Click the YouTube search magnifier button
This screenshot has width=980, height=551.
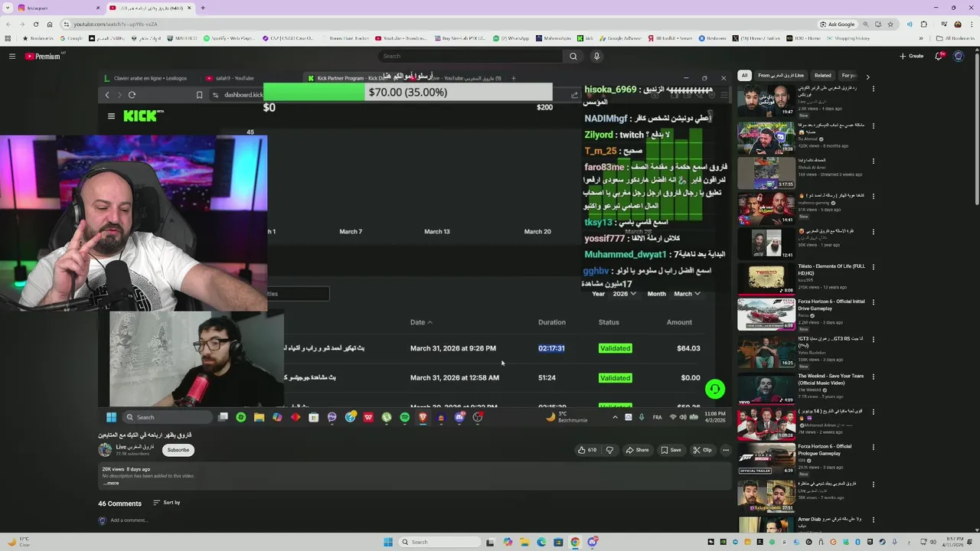[573, 56]
